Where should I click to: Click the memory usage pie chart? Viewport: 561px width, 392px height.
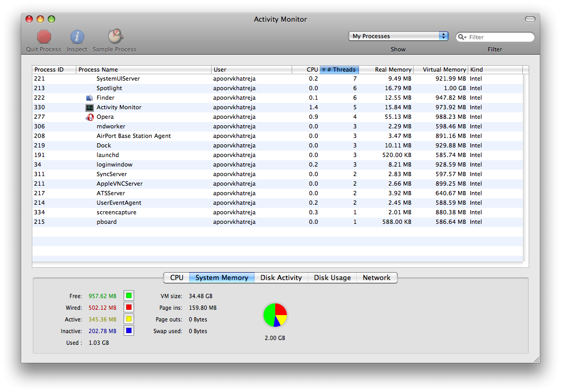pyautogui.click(x=275, y=315)
